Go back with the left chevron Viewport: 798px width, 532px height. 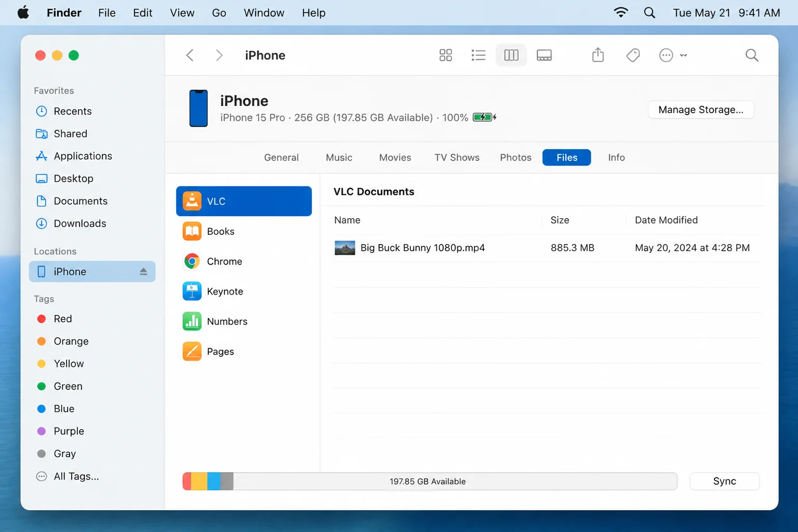[x=190, y=55]
